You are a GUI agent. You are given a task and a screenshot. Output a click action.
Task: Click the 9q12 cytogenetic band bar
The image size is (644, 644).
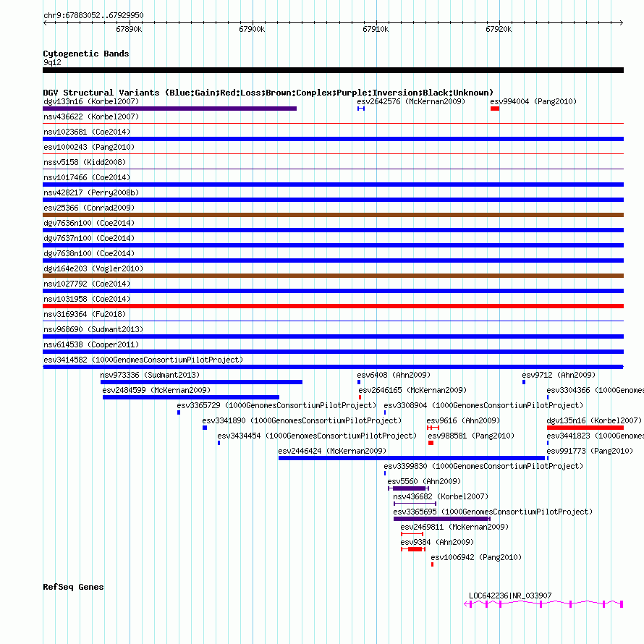[x=333, y=70]
